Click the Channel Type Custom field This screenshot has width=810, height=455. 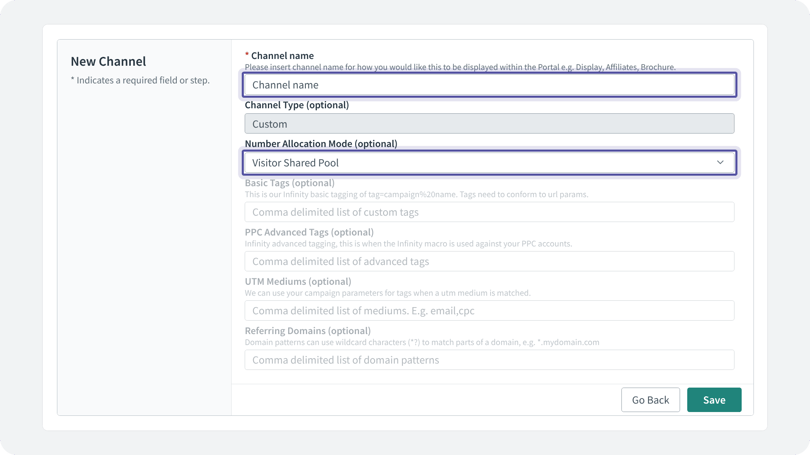click(489, 124)
